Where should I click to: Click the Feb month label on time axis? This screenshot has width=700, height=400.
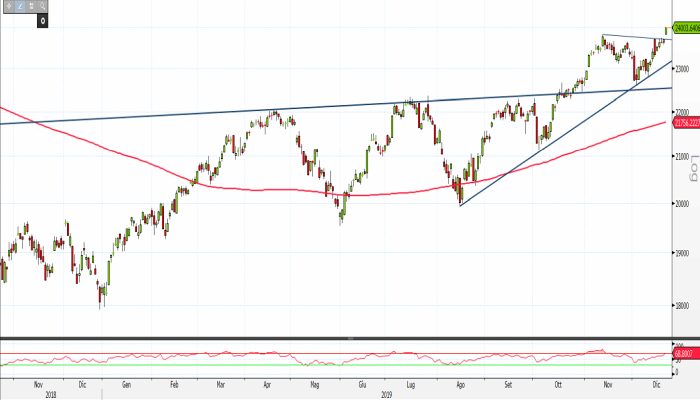pos(175,384)
